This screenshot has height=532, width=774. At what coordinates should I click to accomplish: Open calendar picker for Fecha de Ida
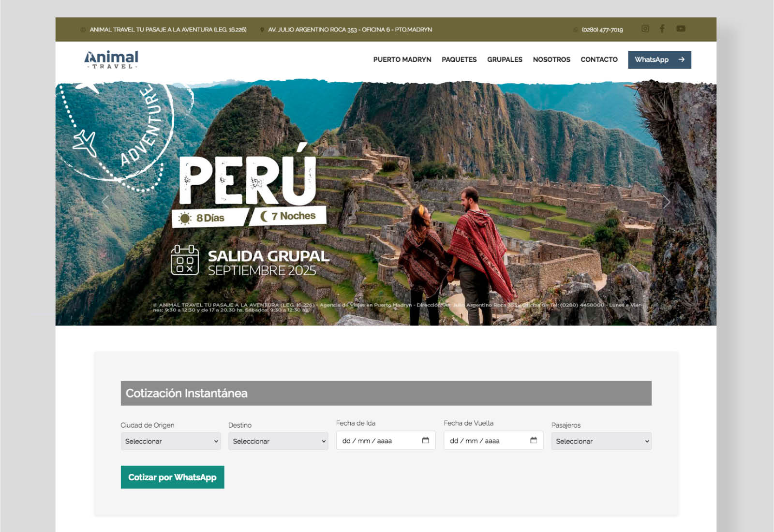(x=426, y=440)
